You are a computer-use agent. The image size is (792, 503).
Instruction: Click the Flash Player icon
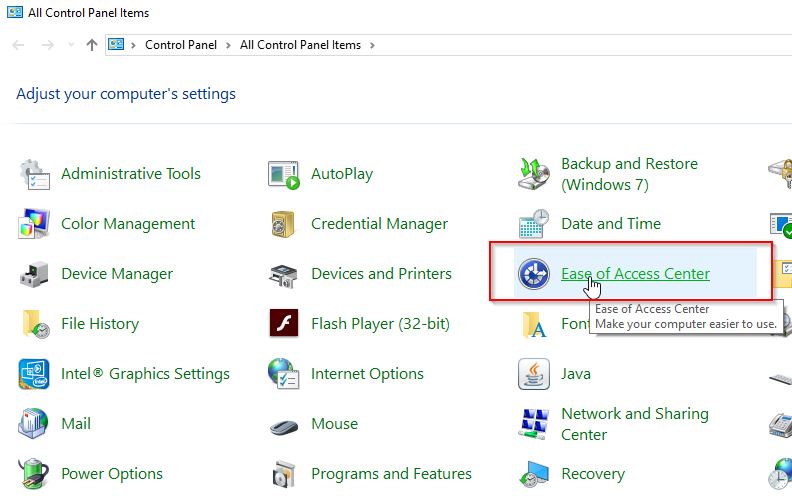coord(284,323)
